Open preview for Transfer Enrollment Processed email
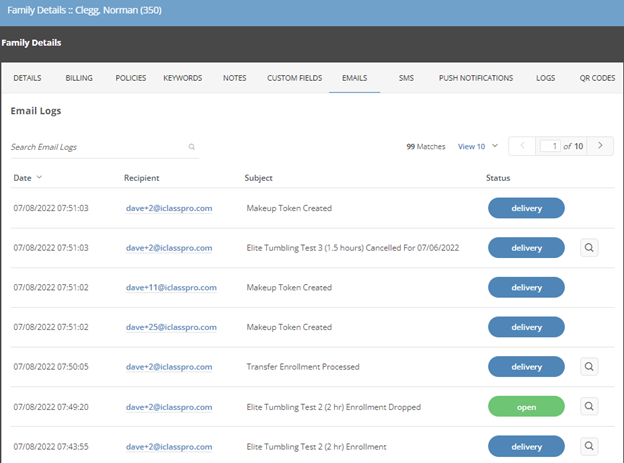 click(x=589, y=366)
